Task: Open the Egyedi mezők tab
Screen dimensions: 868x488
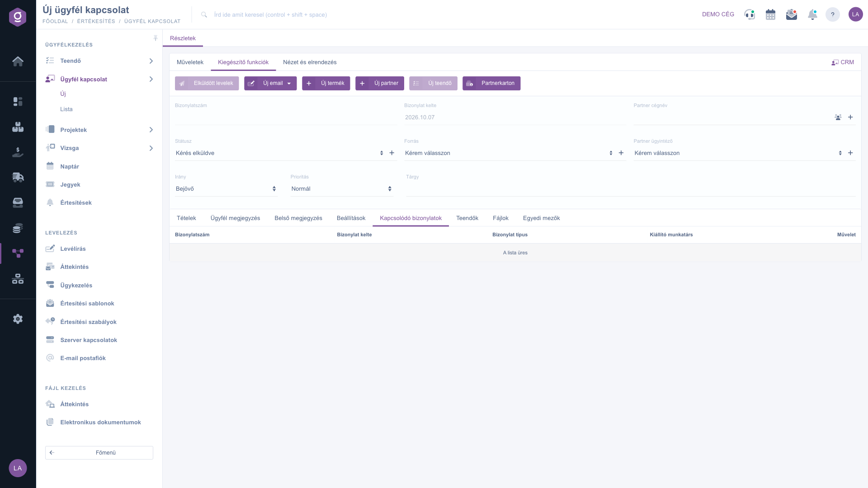Action: (541, 218)
